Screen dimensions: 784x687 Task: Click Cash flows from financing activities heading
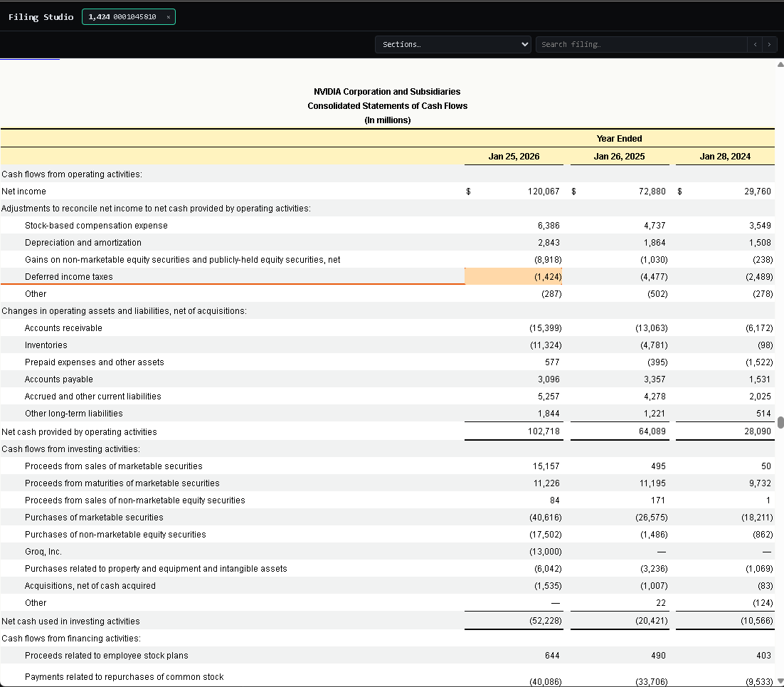pyautogui.click(x=71, y=639)
